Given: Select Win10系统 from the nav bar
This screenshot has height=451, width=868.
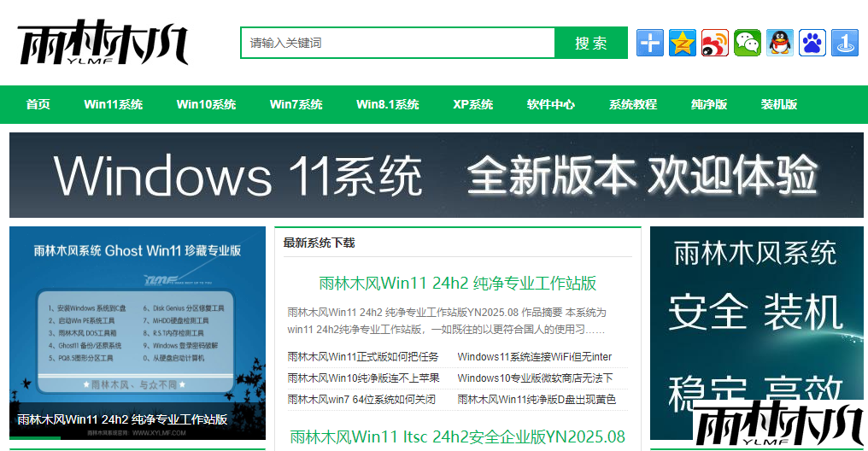Looking at the screenshot, I should [x=206, y=104].
